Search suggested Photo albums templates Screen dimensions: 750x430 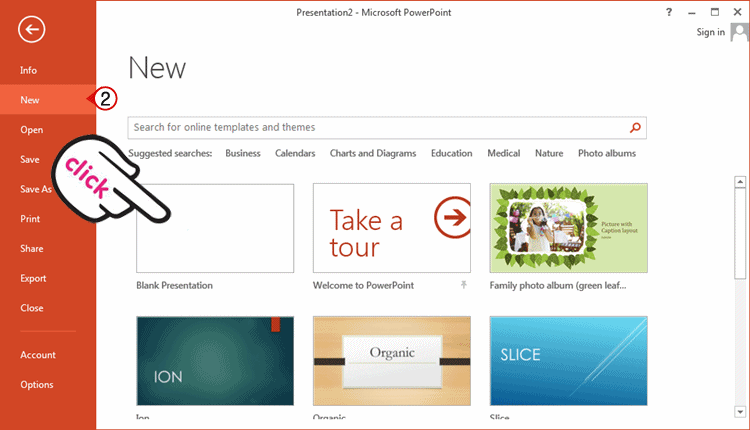607,153
